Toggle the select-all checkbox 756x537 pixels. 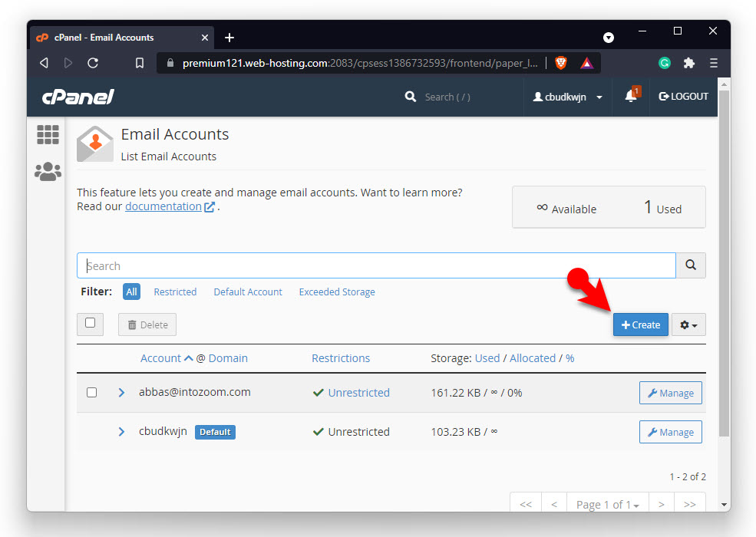90,323
